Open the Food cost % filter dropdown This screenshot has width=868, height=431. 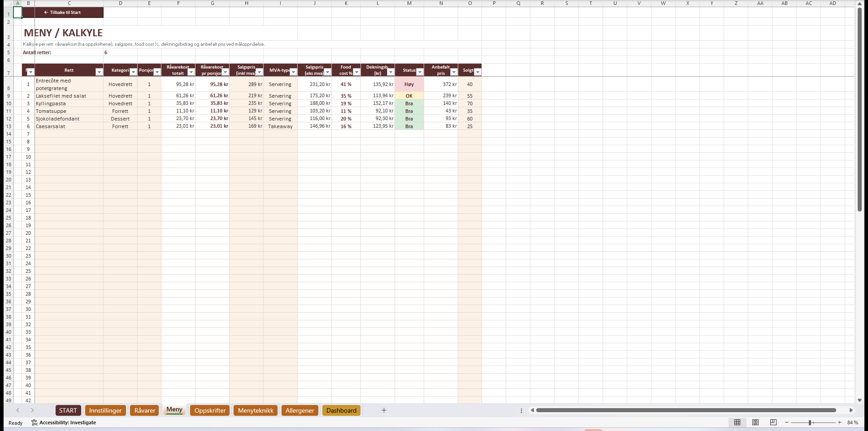click(x=356, y=72)
